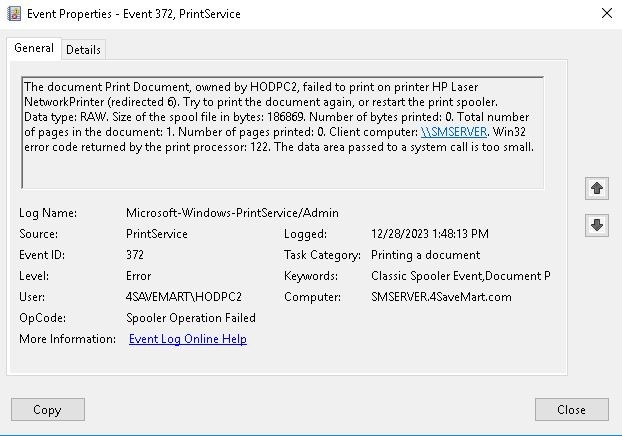Click the Task Category value Printing a document
622x436 pixels.
click(x=425, y=255)
